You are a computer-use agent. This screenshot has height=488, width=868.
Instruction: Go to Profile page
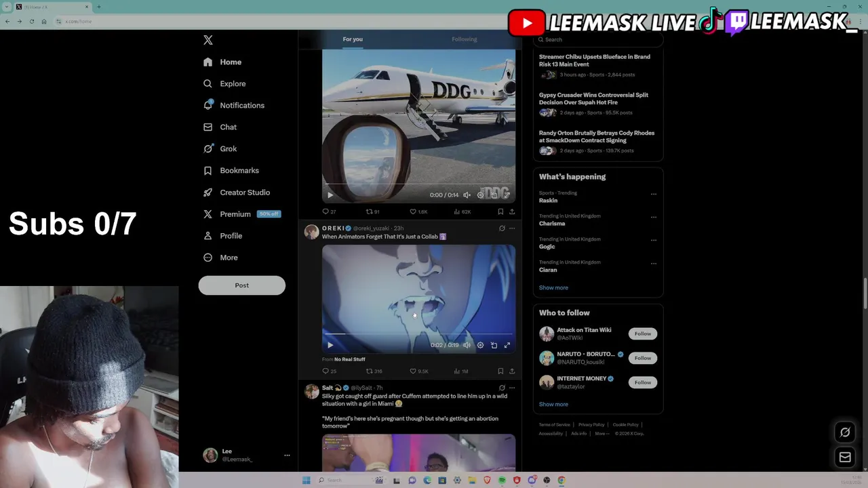tap(222, 235)
